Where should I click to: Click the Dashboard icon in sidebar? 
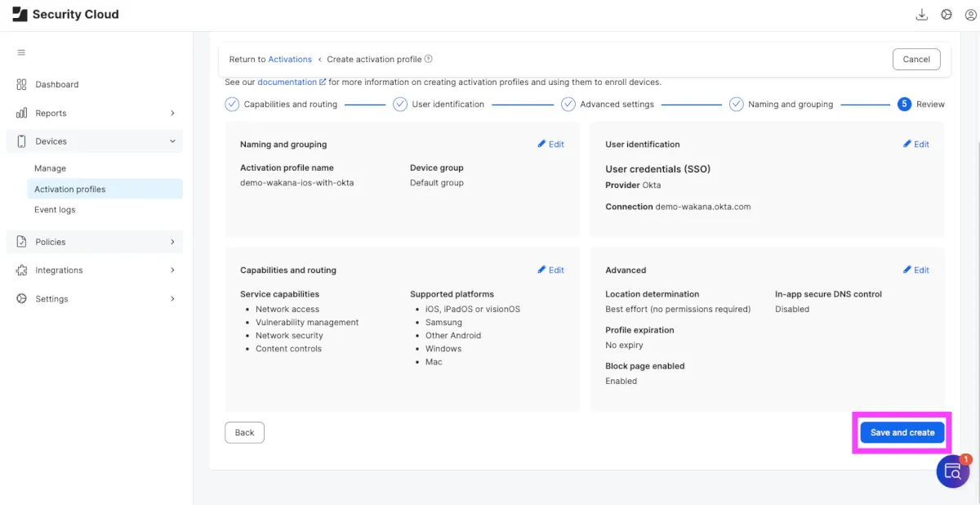[x=21, y=84]
